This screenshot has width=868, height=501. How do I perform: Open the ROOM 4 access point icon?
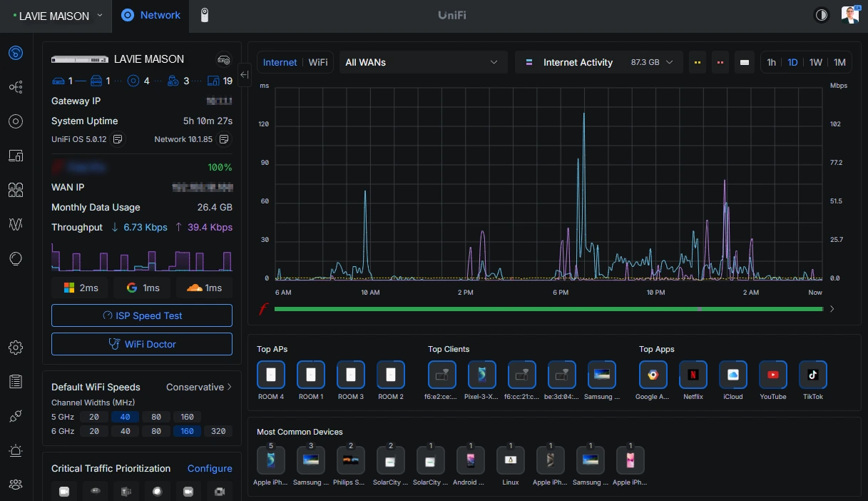point(271,375)
